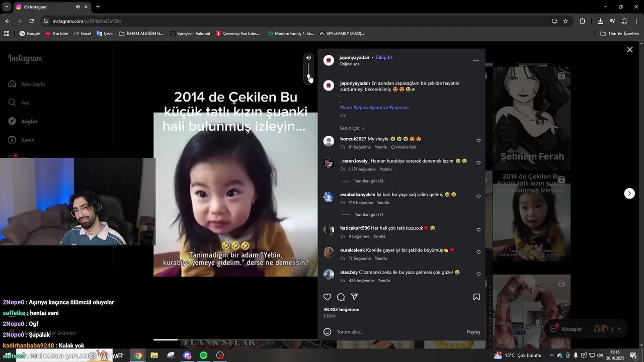Screen dimensions: 644x362
Task: Open File Explorer from the taskbar
Action: pyautogui.click(x=154, y=355)
